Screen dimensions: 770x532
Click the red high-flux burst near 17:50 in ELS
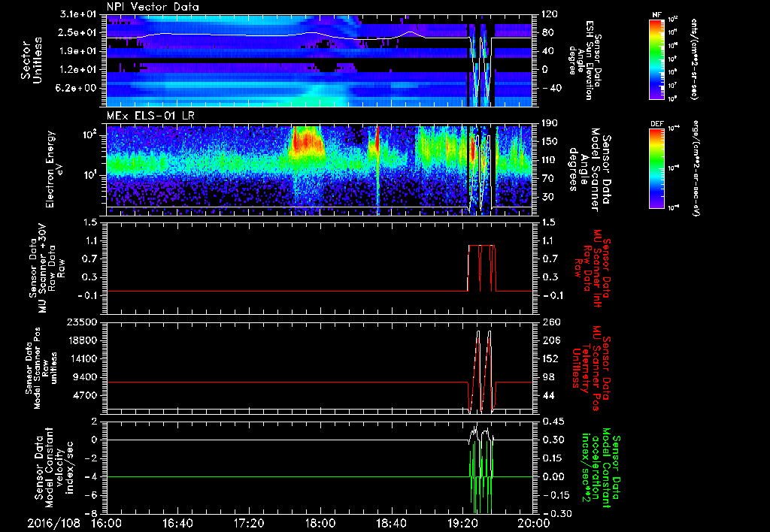pos(307,142)
